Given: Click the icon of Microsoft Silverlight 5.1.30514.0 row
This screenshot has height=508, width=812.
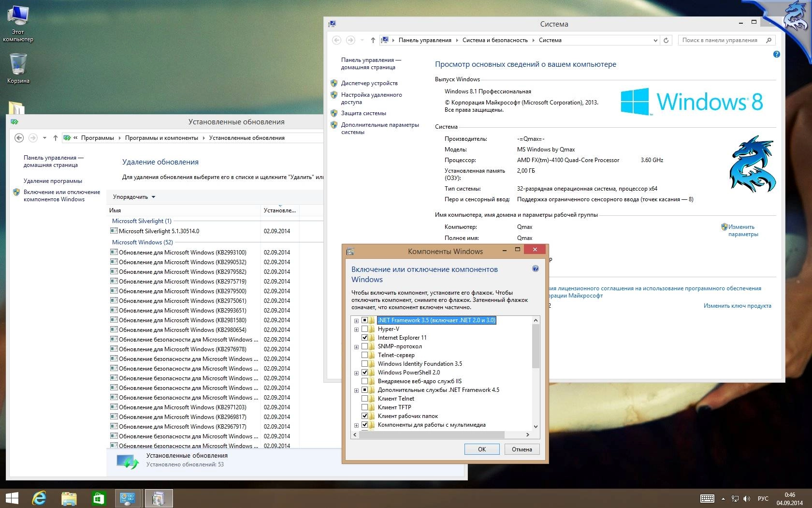Looking at the screenshot, I should click(x=114, y=231).
